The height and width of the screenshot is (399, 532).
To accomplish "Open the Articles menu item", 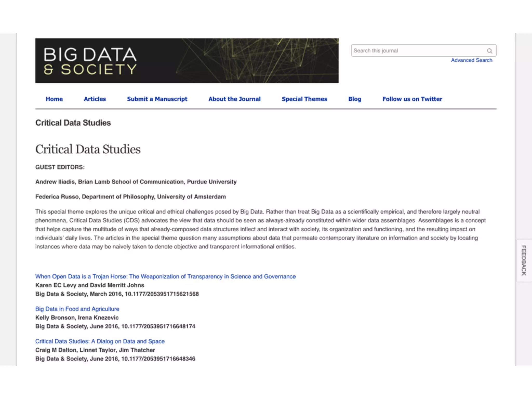I will click(95, 99).
